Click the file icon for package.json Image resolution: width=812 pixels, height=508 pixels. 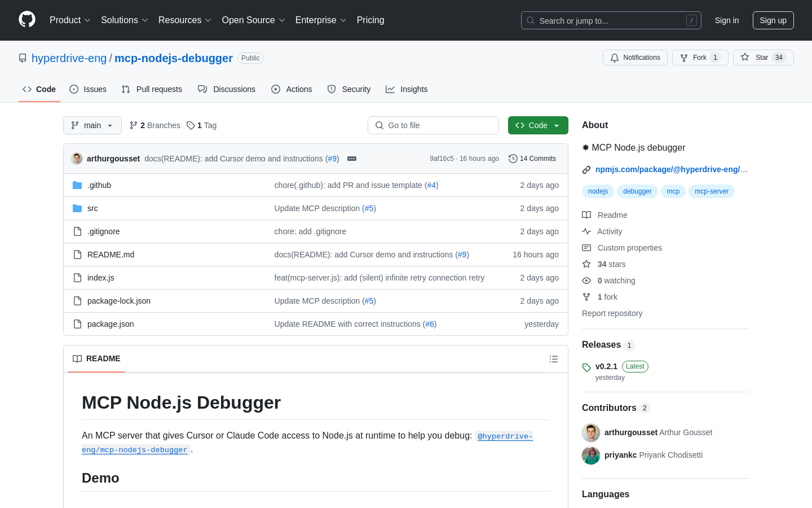point(77,324)
